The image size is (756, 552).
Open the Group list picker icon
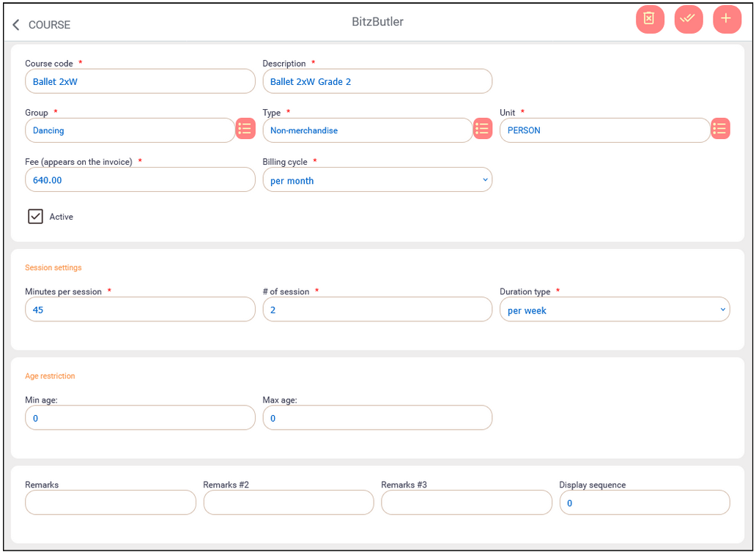click(x=245, y=128)
